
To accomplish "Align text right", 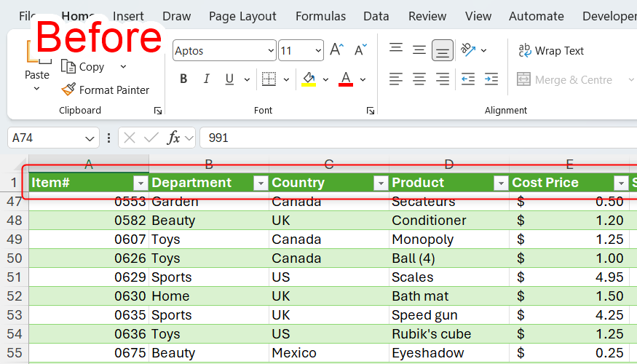I will click(443, 79).
